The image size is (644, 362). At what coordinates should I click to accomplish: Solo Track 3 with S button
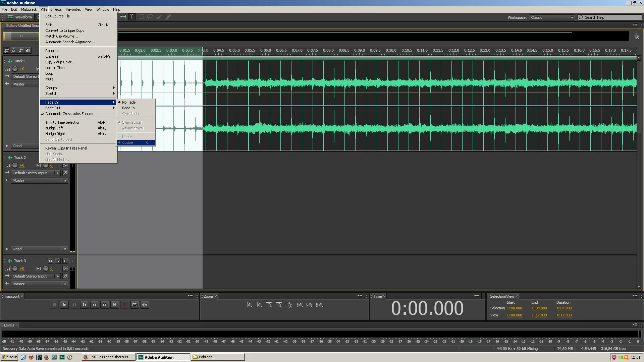click(58, 261)
